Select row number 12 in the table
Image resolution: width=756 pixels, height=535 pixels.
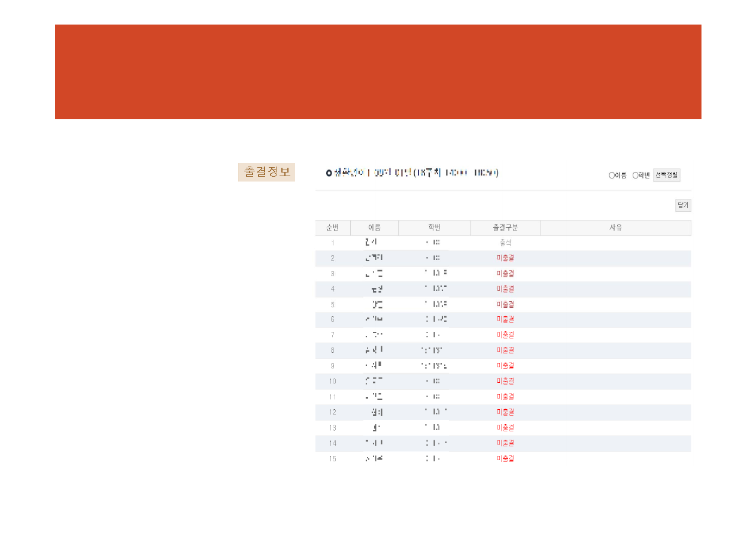point(333,412)
